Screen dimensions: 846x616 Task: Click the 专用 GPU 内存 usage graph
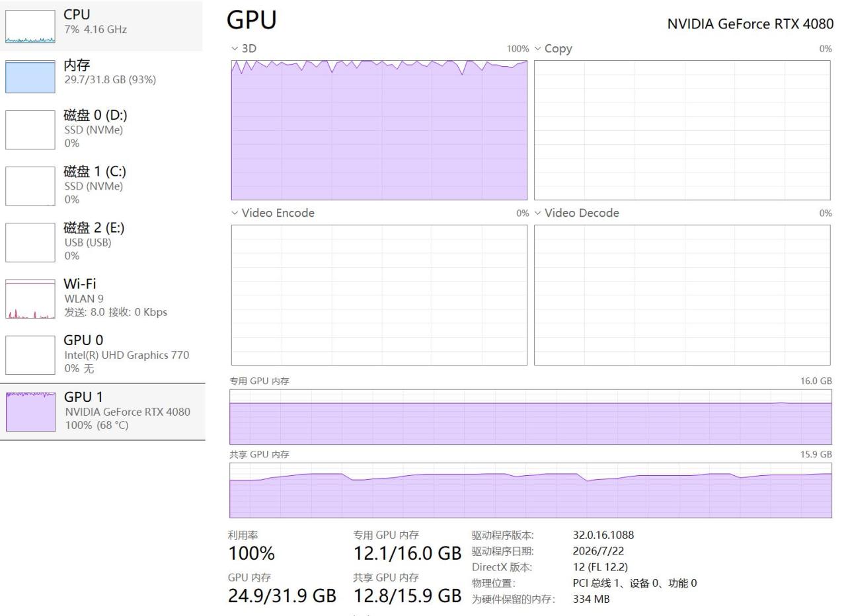click(531, 417)
